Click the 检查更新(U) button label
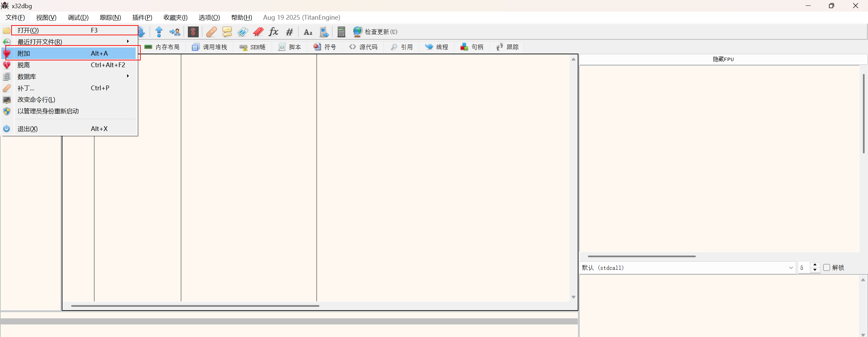 pos(381,32)
